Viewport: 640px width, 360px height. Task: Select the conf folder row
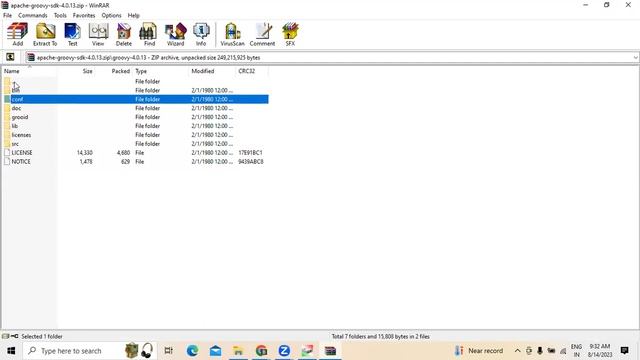click(x=136, y=99)
